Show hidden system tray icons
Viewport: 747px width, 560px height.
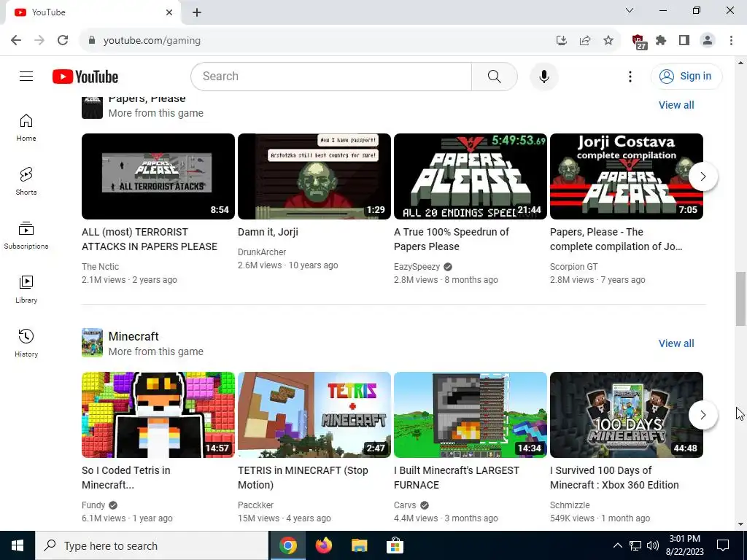[617, 545]
